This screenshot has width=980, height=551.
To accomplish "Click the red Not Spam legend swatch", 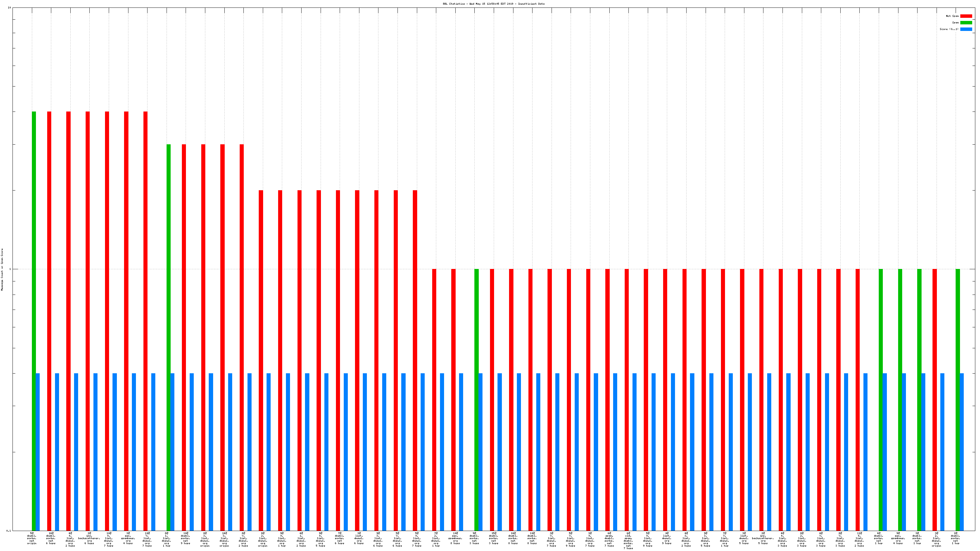I will pyautogui.click(x=966, y=16).
